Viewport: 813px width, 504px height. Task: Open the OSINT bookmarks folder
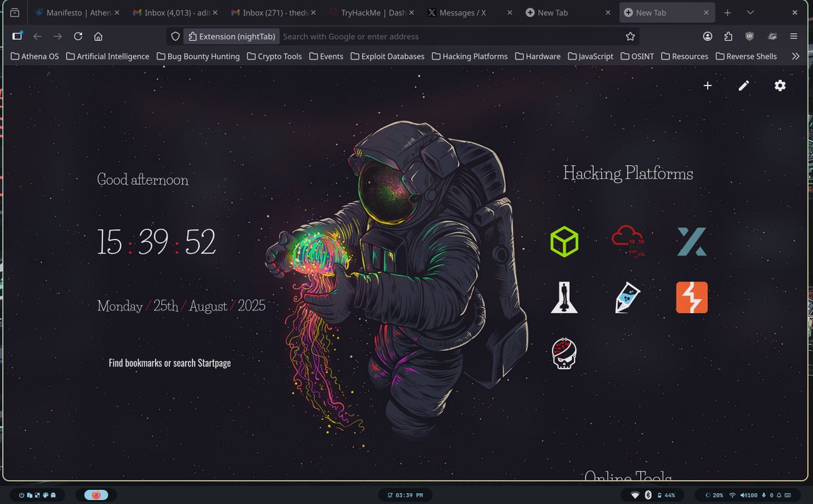[x=638, y=56]
